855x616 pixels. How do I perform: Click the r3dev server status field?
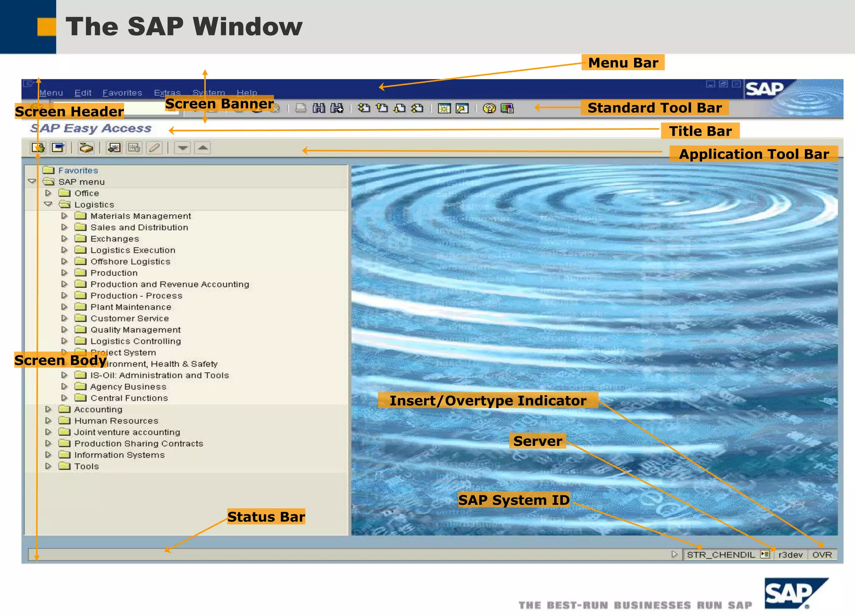click(791, 555)
